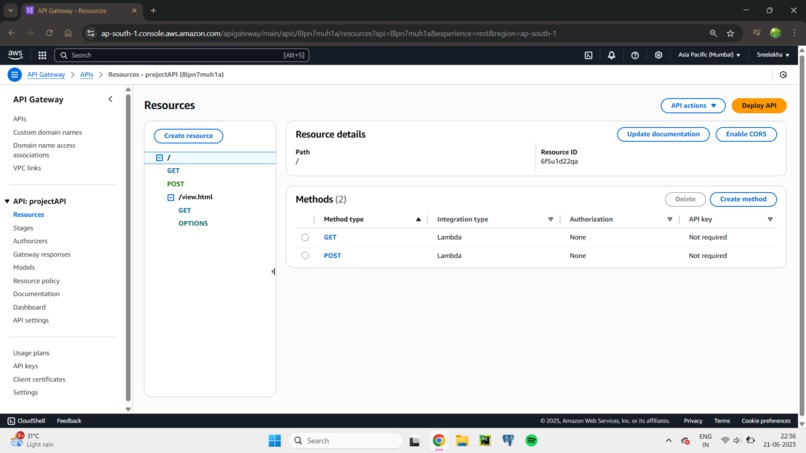Image resolution: width=806 pixels, height=453 pixels.
Task: Sort by Integration type column
Action: (551, 220)
